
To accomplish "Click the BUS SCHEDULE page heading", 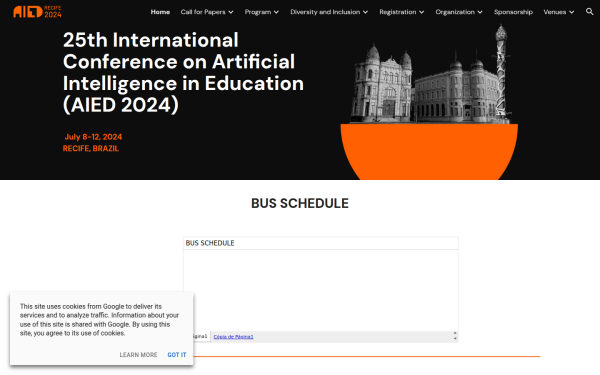I will point(300,203).
